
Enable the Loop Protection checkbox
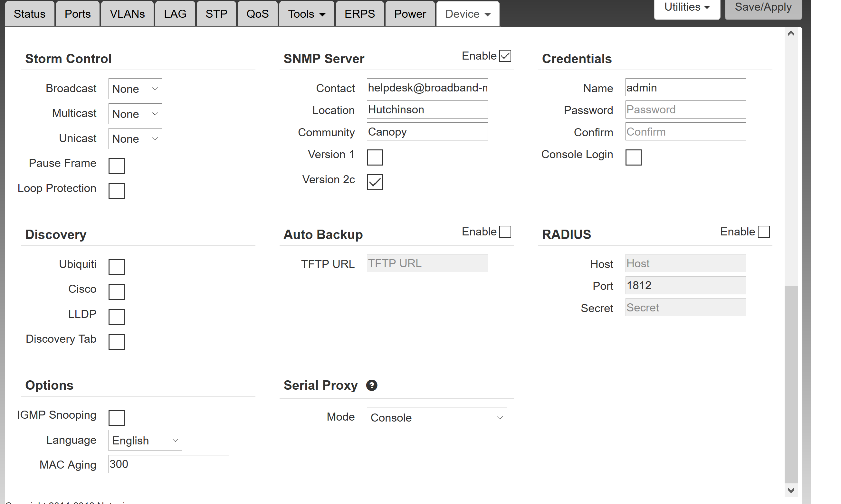(x=117, y=191)
